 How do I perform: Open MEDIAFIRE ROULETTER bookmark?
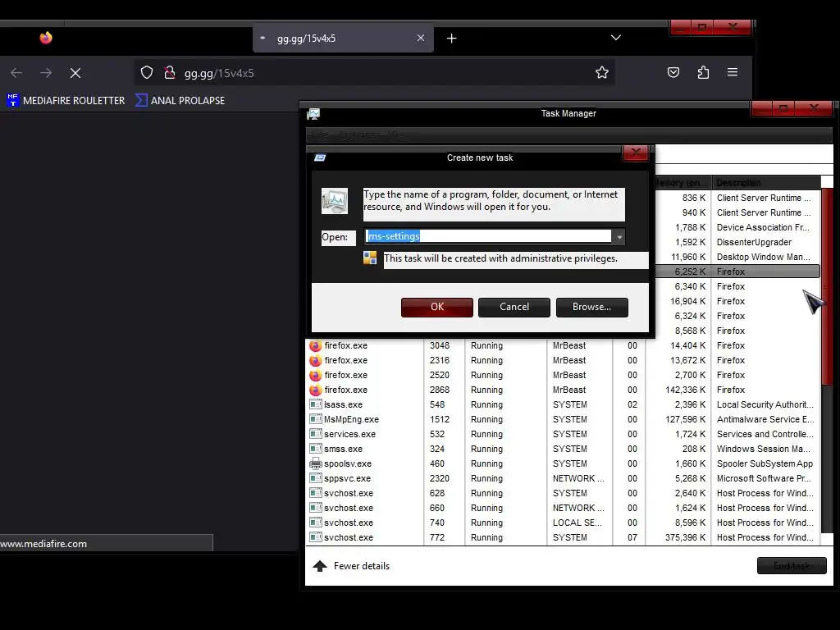(66, 101)
